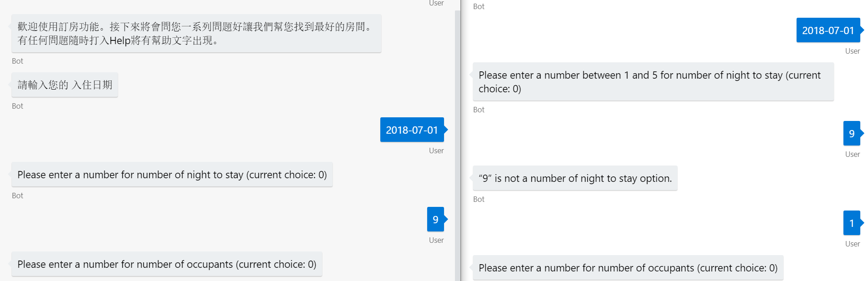Click the Bot label under the "between 1 and 5" prompt

tap(479, 110)
